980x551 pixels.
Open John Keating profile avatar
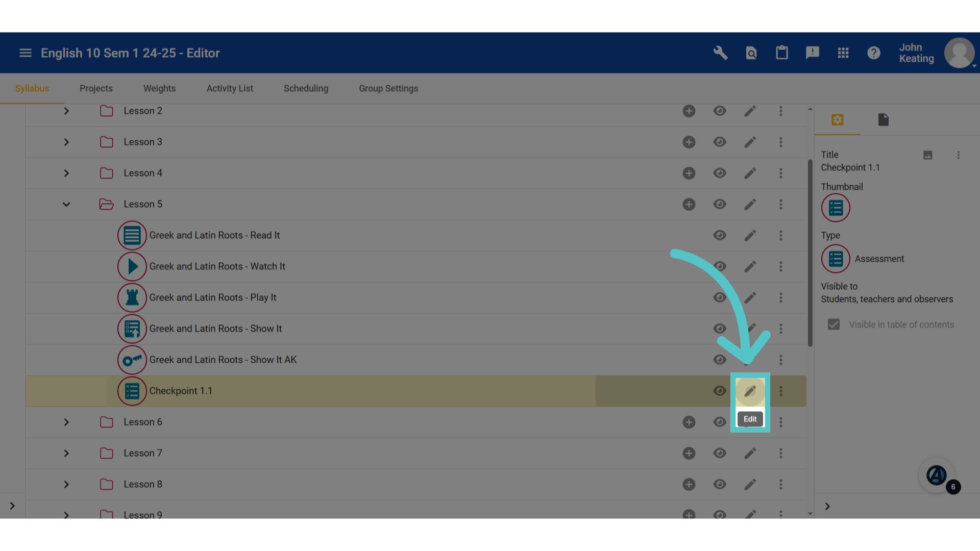[x=960, y=53]
